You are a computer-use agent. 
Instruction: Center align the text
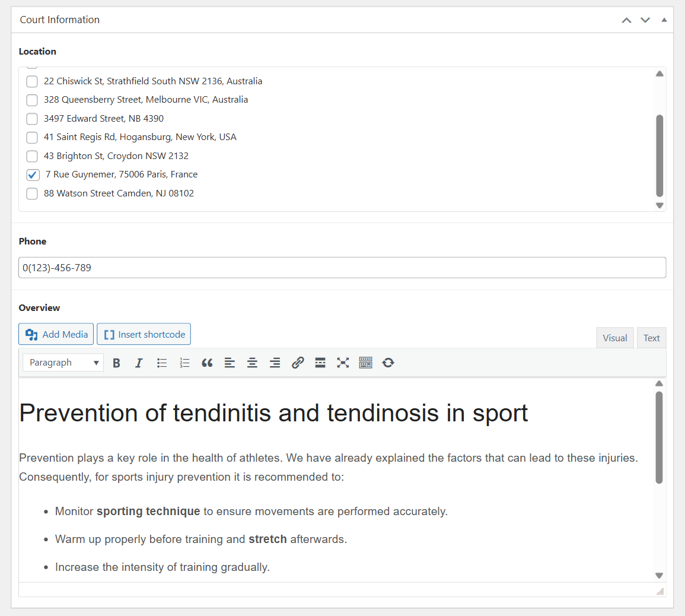pyautogui.click(x=252, y=363)
